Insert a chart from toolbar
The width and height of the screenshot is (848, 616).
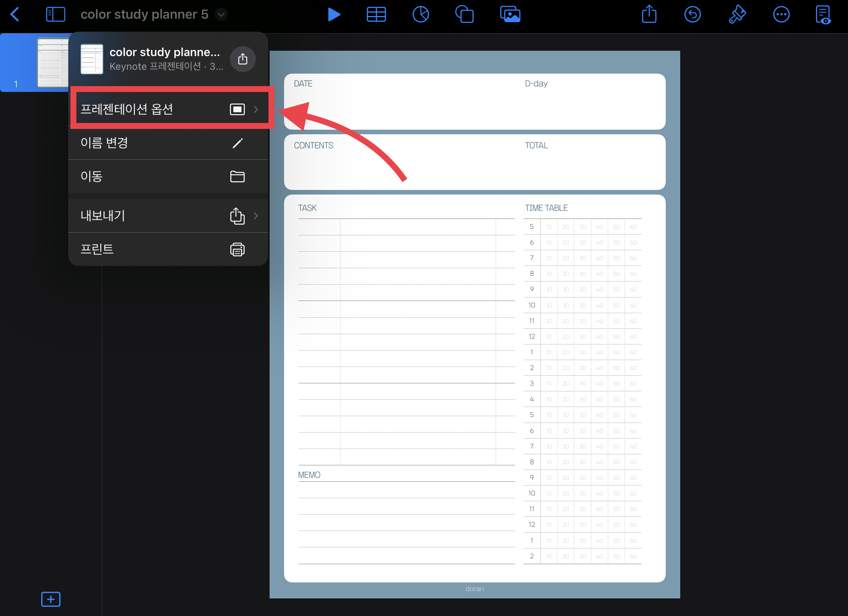tap(421, 14)
